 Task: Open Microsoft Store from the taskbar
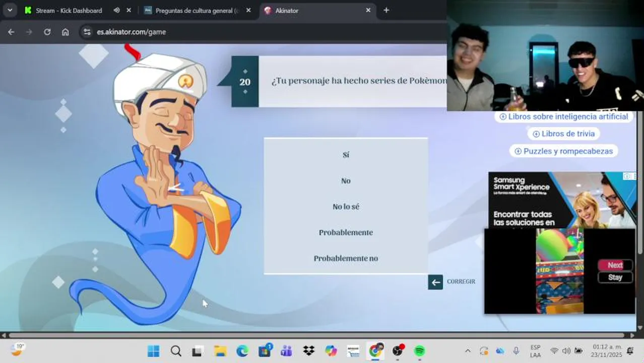265,351
